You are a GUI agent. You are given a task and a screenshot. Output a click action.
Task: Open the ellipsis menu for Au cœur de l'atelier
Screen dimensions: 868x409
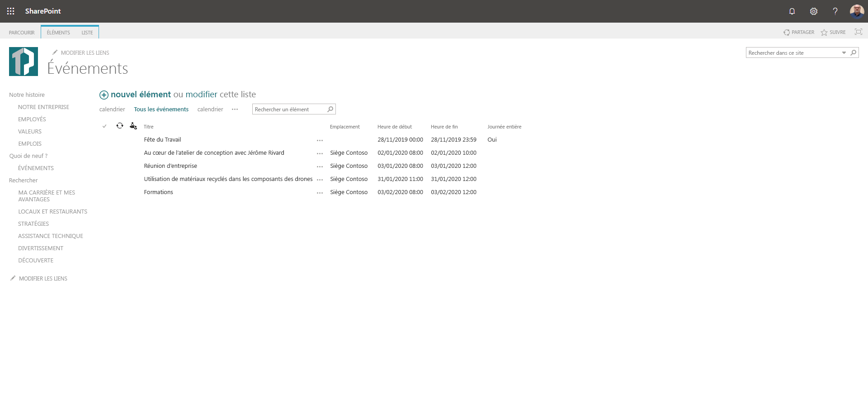click(320, 153)
